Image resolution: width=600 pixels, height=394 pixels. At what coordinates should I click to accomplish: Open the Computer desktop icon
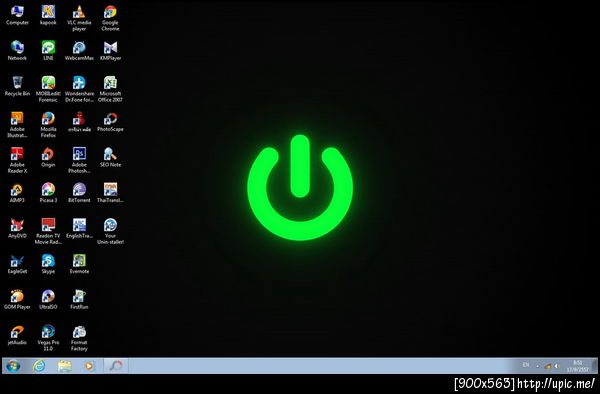[x=17, y=15]
